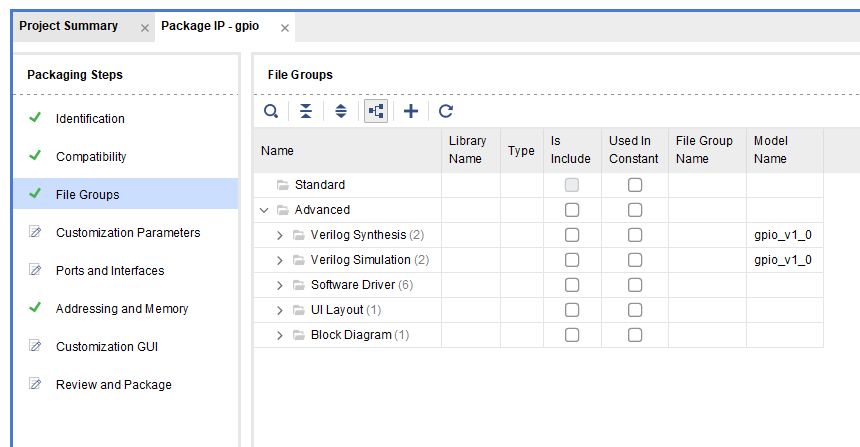Click the Expand All toolbar icon

(x=341, y=111)
